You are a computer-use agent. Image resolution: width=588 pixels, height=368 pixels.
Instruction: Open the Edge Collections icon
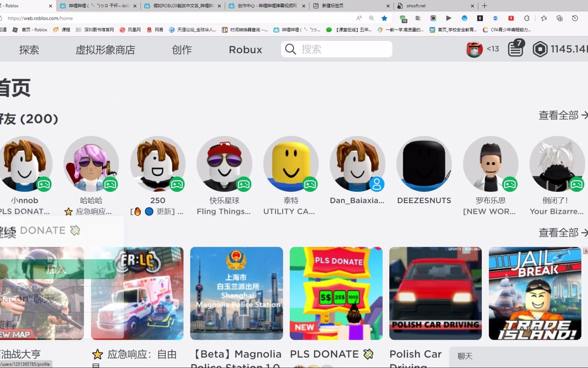pos(559,18)
